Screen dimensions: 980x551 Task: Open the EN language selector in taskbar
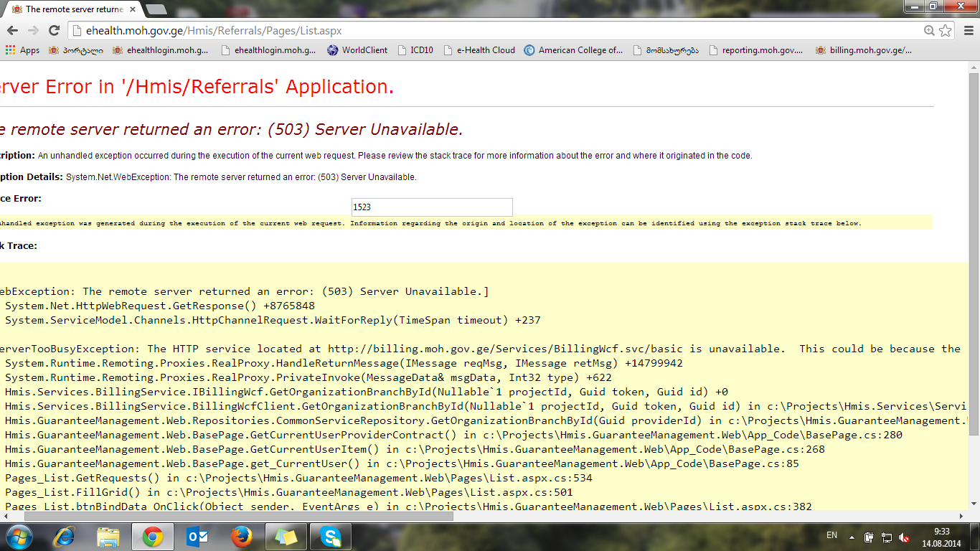831,535
